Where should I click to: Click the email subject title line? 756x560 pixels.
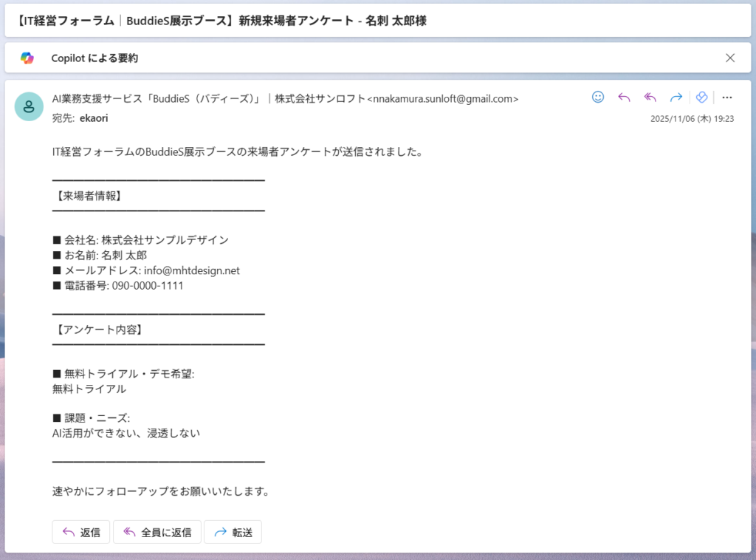tap(221, 21)
